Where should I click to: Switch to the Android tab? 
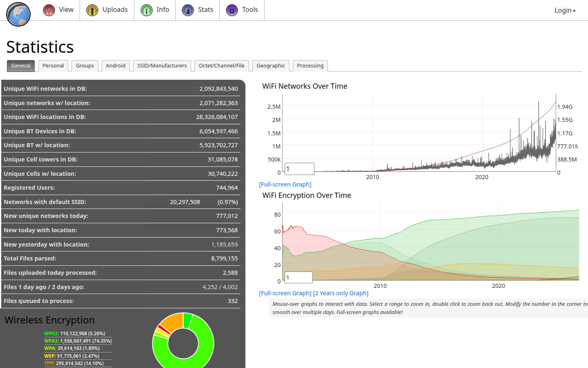point(116,66)
